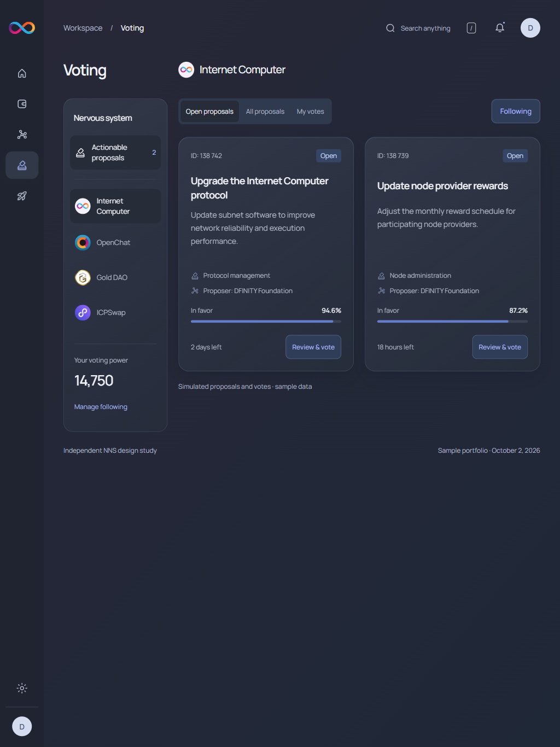Click the Node administration topic icon
Image resolution: width=560 pixels, height=747 pixels.
381,276
